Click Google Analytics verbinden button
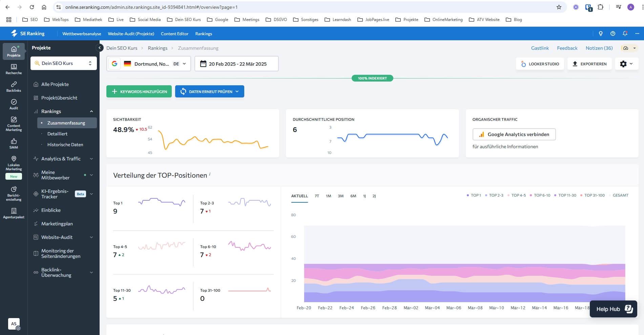This screenshot has height=335, width=644. point(514,134)
